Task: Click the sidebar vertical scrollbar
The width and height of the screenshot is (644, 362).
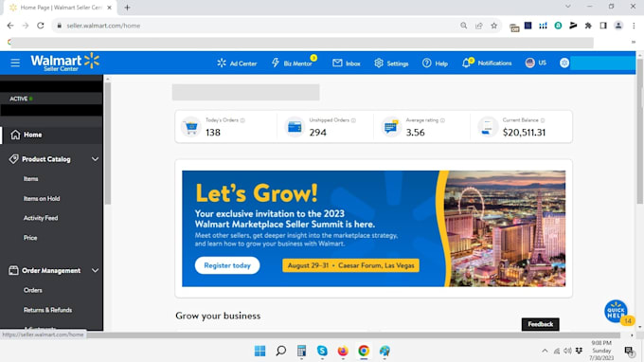Action: pyautogui.click(x=108, y=144)
